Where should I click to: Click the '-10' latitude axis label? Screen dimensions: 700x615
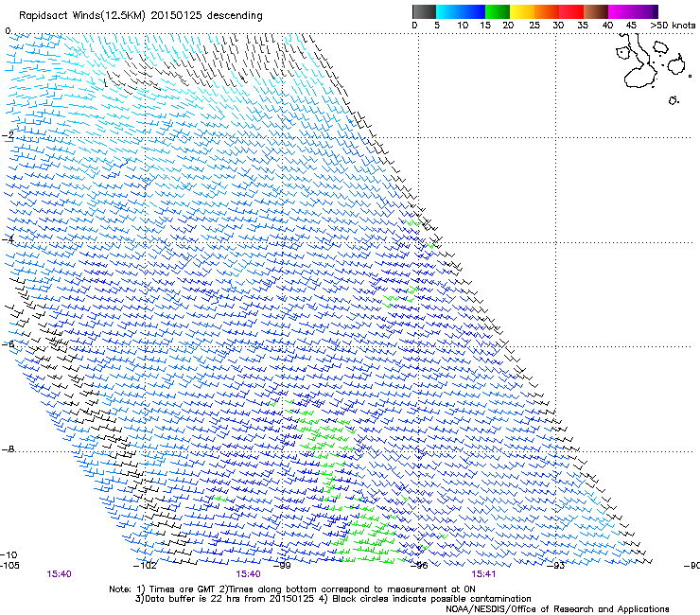pos(9,554)
